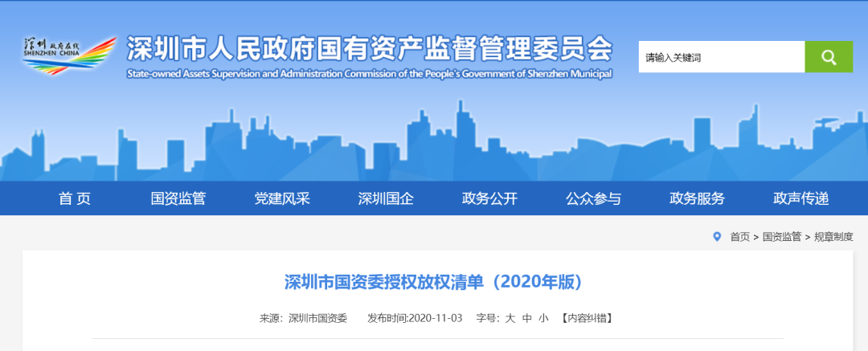Open the 政声传递 navigation item
Screen dimensions: 868x351
[800, 198]
